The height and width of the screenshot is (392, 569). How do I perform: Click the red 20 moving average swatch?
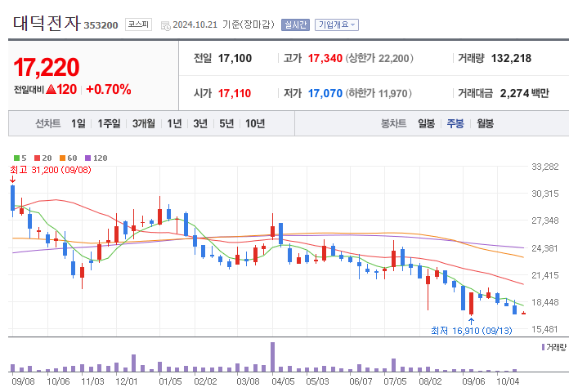37,158
